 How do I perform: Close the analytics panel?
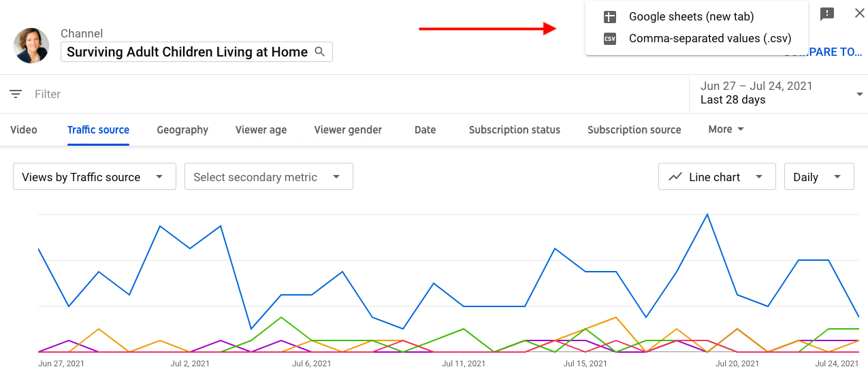point(859,14)
